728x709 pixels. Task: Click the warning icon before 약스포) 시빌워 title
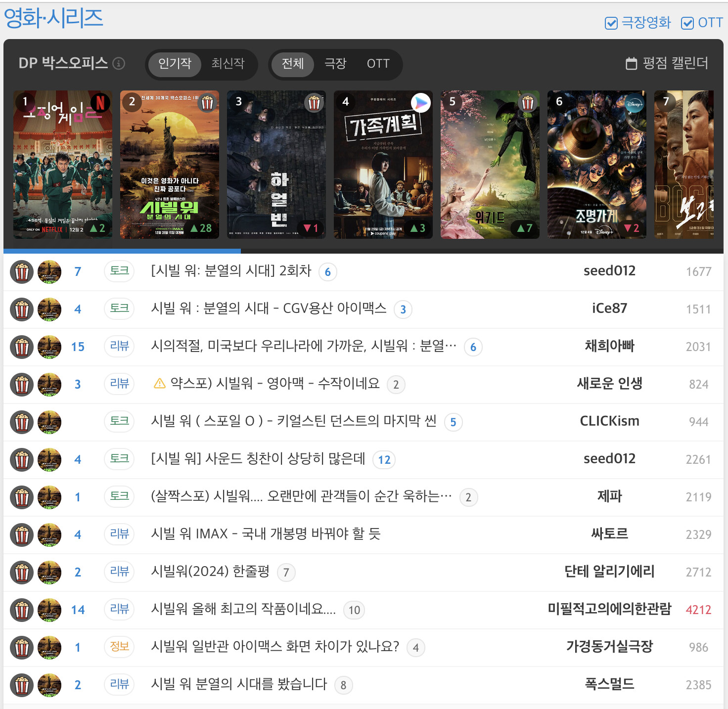tap(160, 384)
